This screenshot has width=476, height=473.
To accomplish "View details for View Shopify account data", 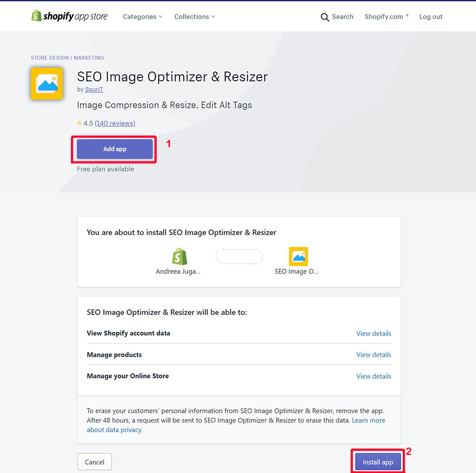I will [374, 334].
